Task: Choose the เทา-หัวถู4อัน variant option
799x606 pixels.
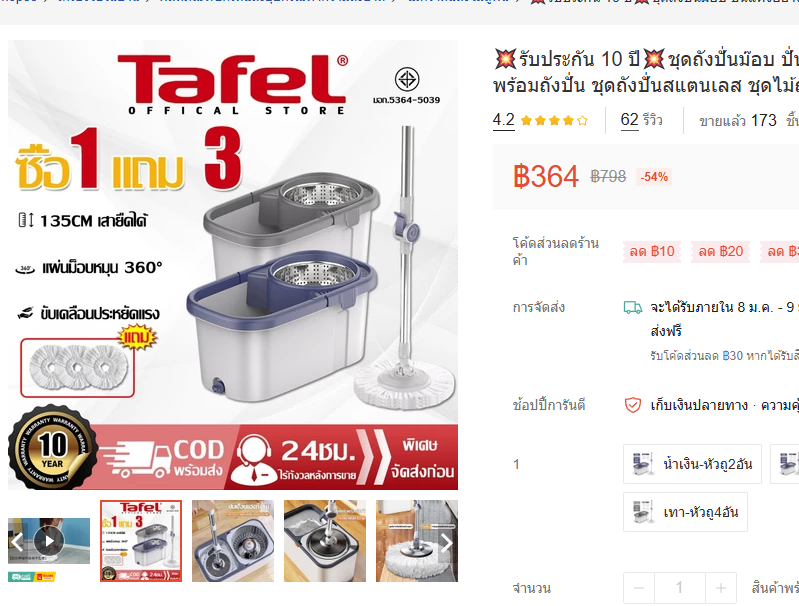Action: 685,512
